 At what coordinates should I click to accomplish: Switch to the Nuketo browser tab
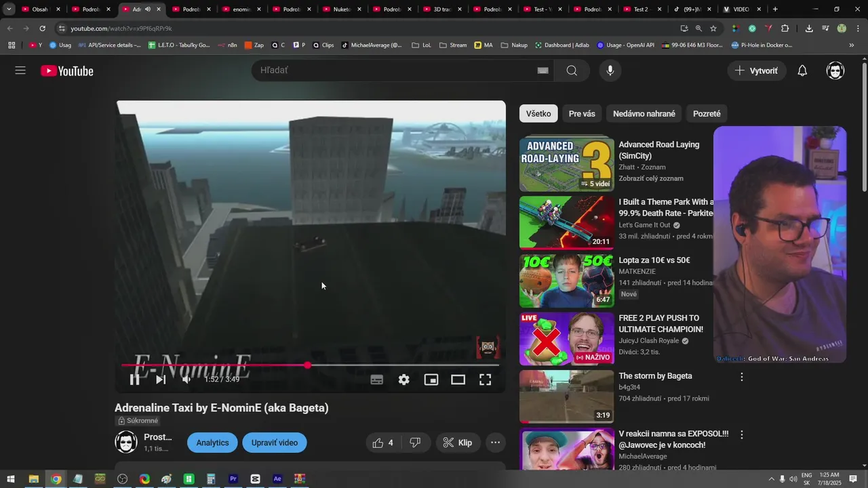(341, 9)
